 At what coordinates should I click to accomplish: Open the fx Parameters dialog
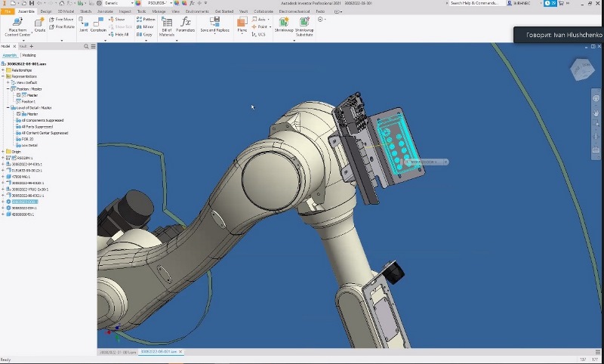186,22
